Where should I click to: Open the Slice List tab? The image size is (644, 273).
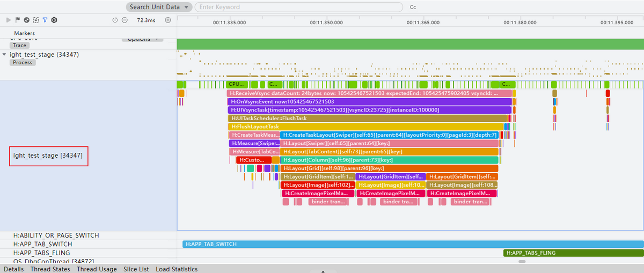pyautogui.click(x=136, y=269)
